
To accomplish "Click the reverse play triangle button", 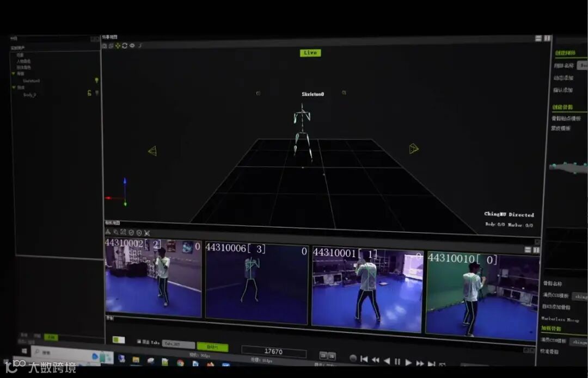I will click(387, 361).
